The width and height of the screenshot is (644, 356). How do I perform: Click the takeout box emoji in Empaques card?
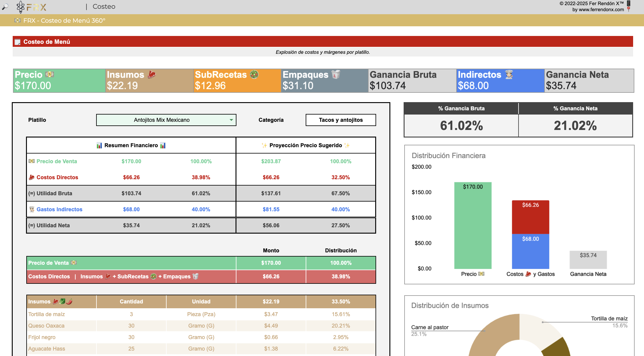(x=336, y=74)
